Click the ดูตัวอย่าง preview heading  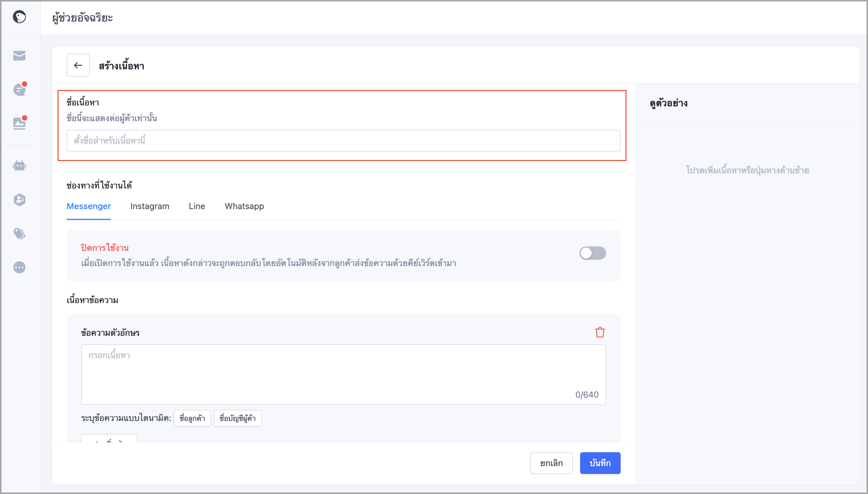669,103
